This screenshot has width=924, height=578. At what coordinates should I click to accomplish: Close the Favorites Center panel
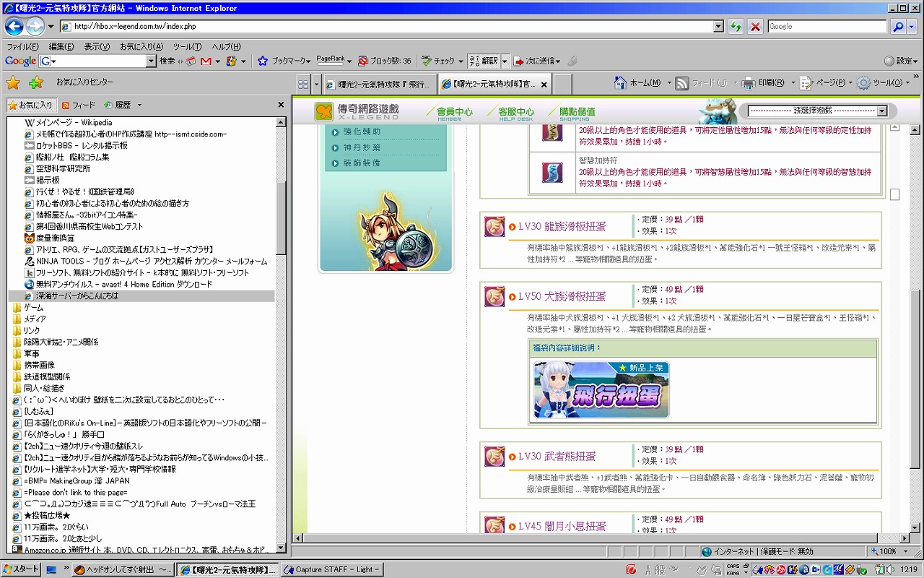[281, 105]
